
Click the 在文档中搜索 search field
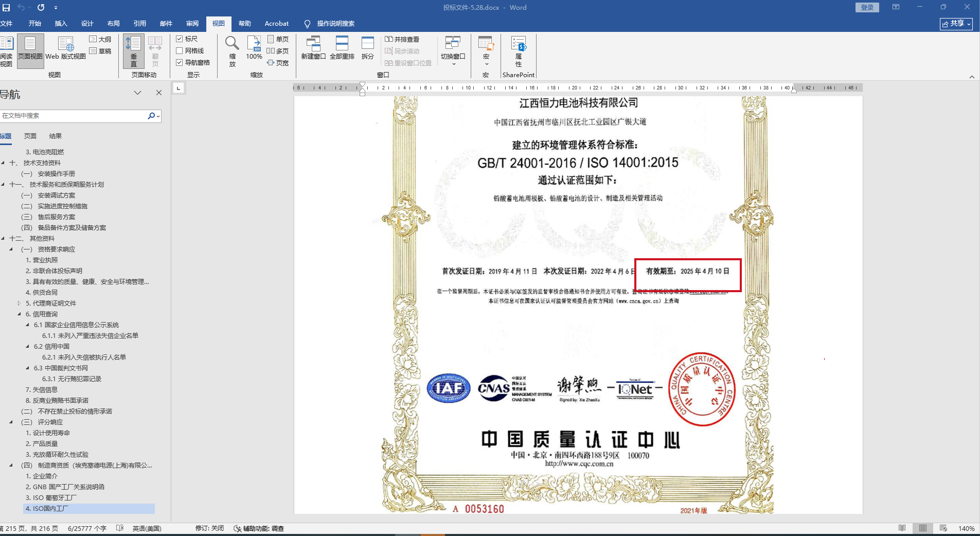[x=73, y=116]
